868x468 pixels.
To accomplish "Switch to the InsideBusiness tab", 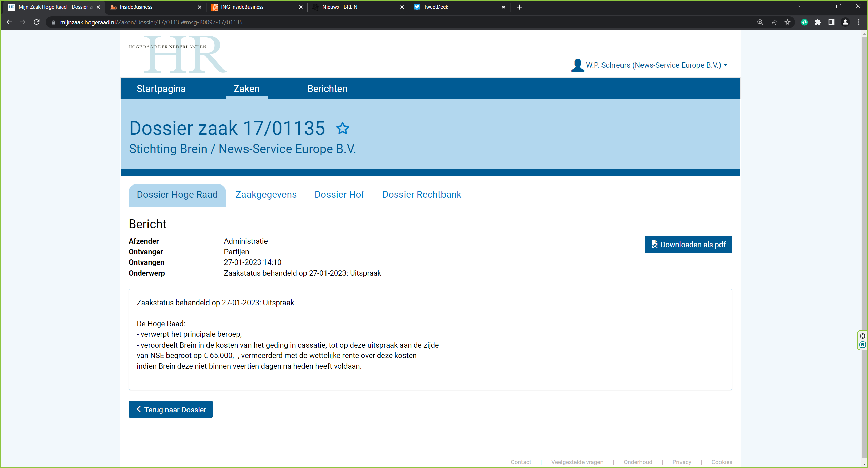I will point(156,7).
